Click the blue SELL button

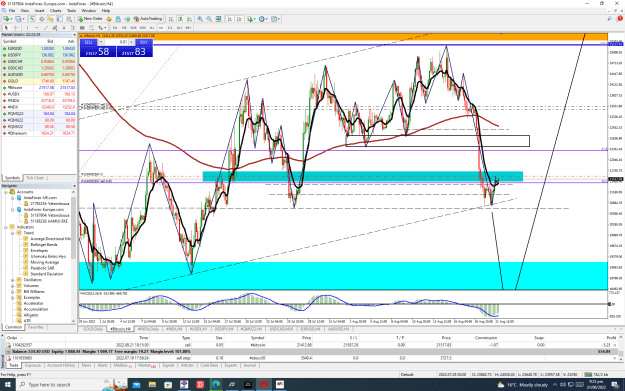pos(88,42)
